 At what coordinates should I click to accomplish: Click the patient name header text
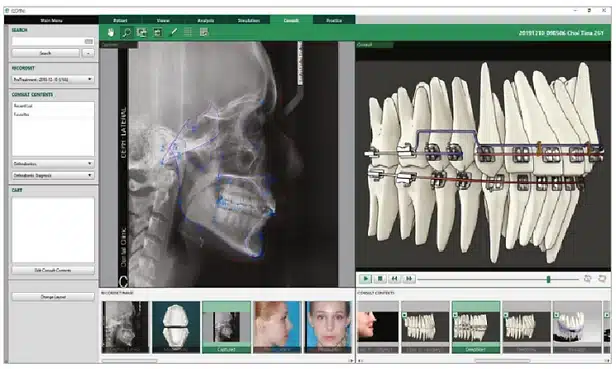tap(561, 33)
